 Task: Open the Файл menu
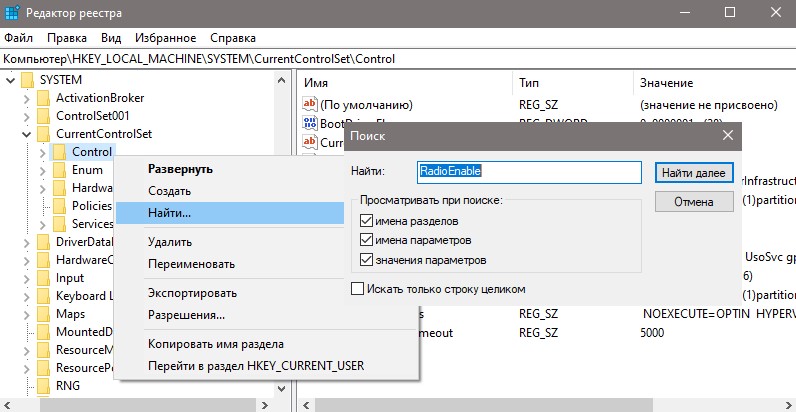(x=18, y=38)
